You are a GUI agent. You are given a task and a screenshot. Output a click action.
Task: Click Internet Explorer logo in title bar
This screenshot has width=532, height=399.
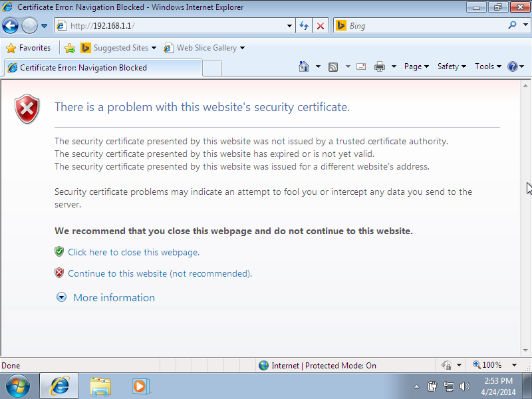(x=7, y=7)
